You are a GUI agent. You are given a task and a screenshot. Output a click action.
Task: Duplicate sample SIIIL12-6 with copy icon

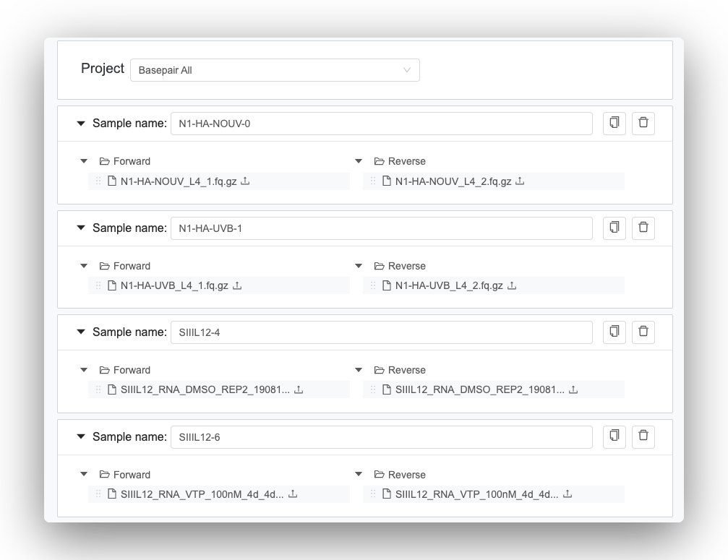click(614, 437)
